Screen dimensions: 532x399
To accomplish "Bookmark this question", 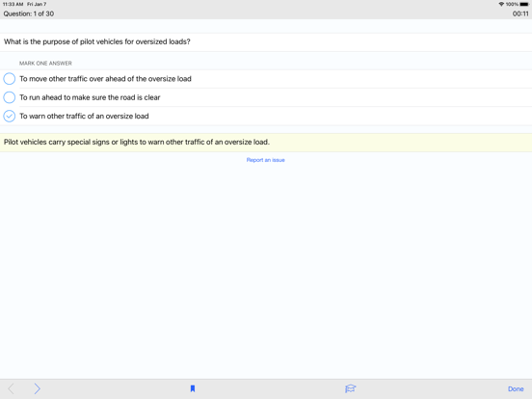I will pos(193,388).
